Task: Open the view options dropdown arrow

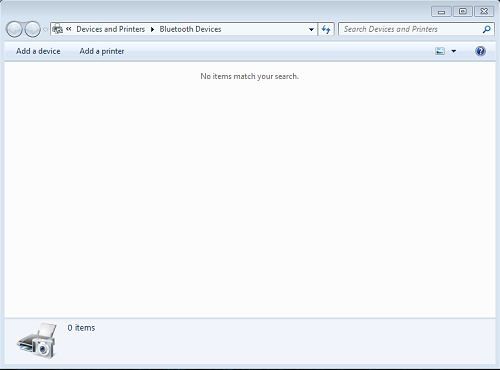Action: pyautogui.click(x=454, y=51)
